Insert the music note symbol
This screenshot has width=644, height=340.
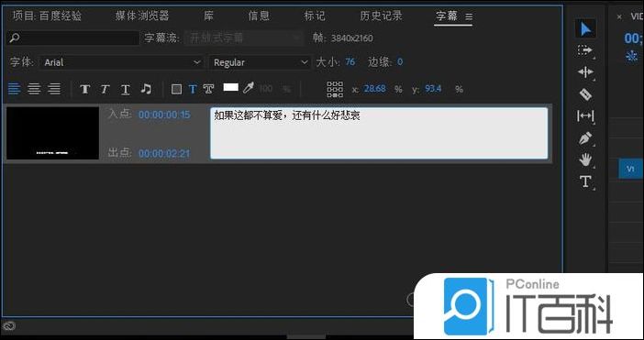pos(146,89)
